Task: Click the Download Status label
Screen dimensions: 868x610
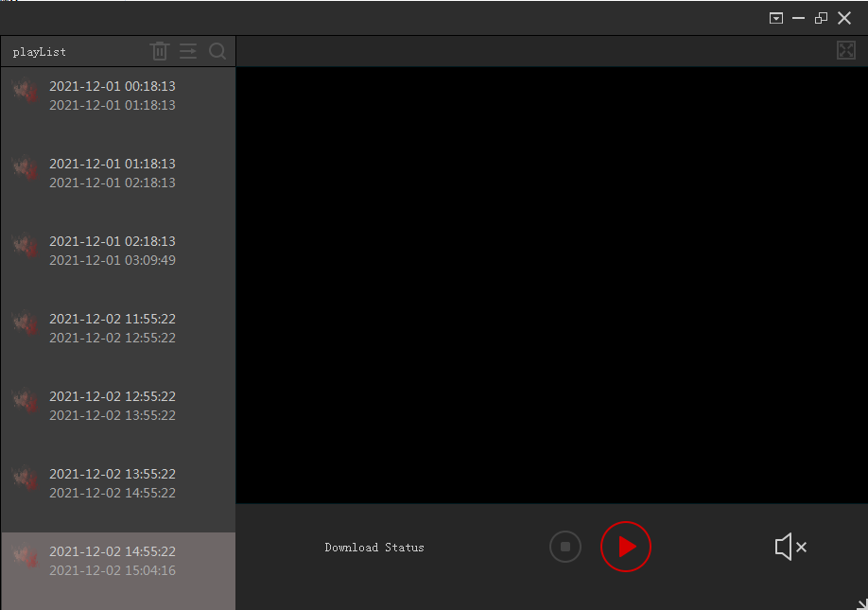Action: point(374,548)
